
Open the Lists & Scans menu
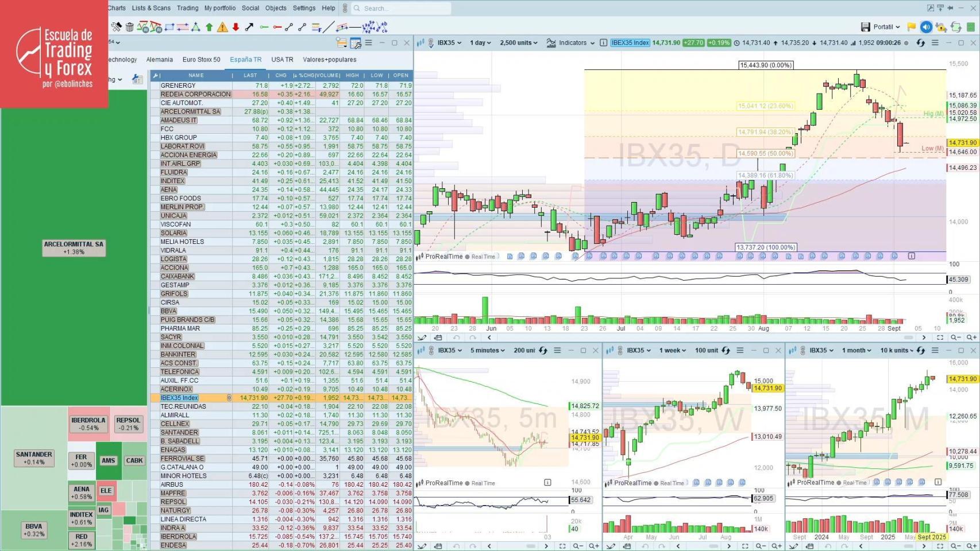click(x=151, y=8)
